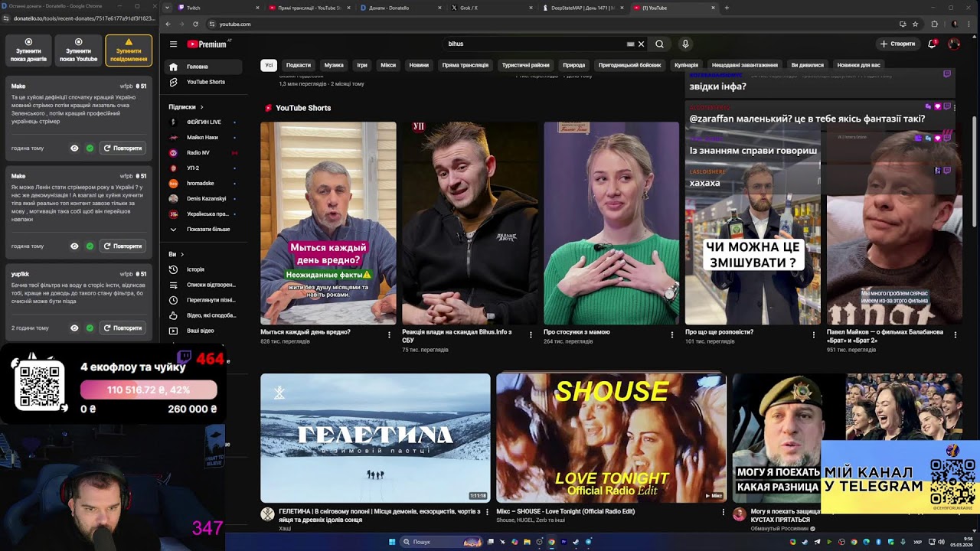Toggle eye icon on Make's Ленін donation
This screenshot has width=980, height=551.
[74, 246]
